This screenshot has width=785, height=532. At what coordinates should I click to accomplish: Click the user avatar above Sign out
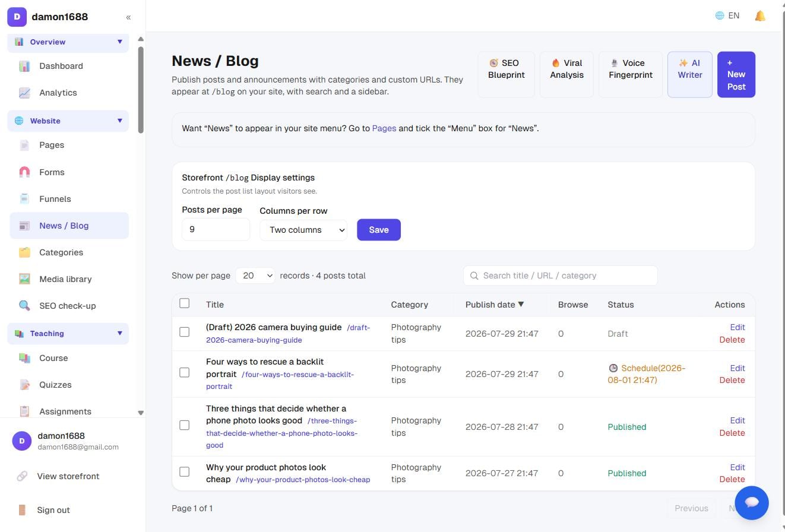22,441
